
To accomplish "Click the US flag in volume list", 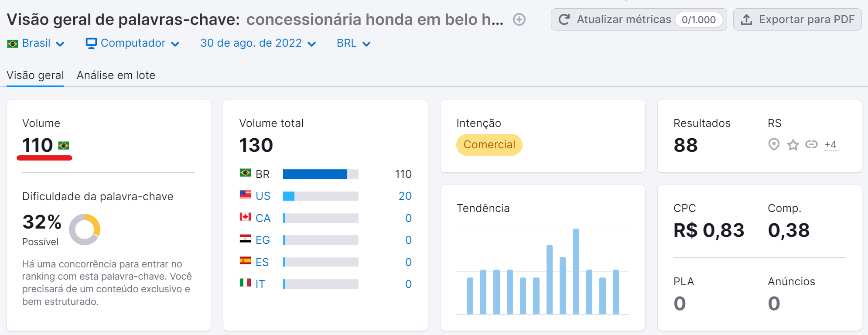I will tap(245, 195).
